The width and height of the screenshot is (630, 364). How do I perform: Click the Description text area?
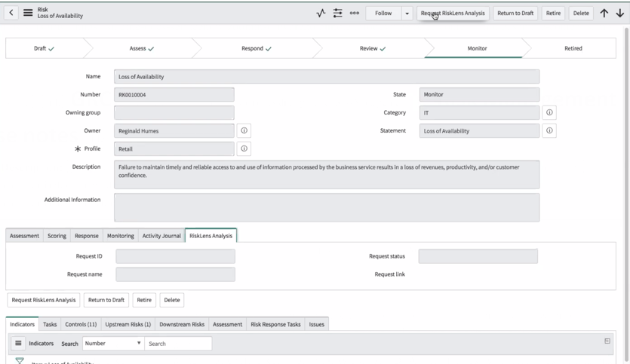tap(327, 175)
